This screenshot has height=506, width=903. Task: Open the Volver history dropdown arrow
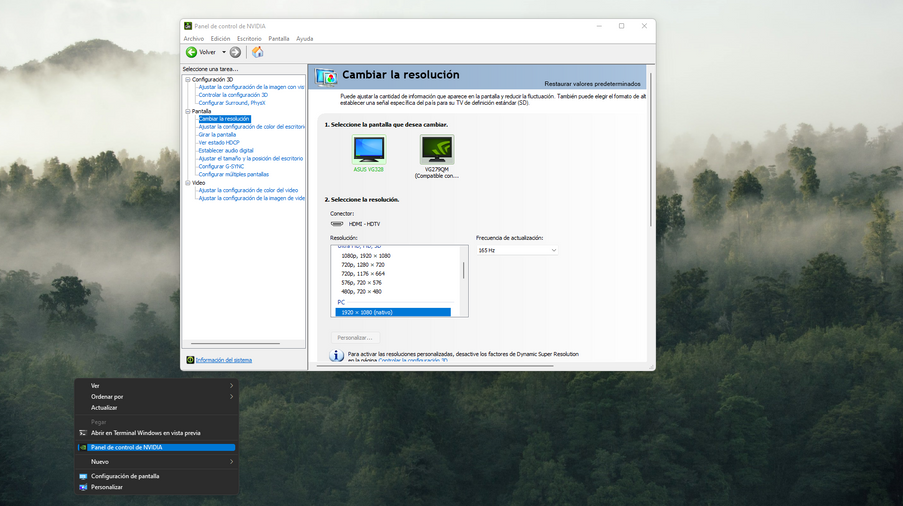[x=223, y=52]
